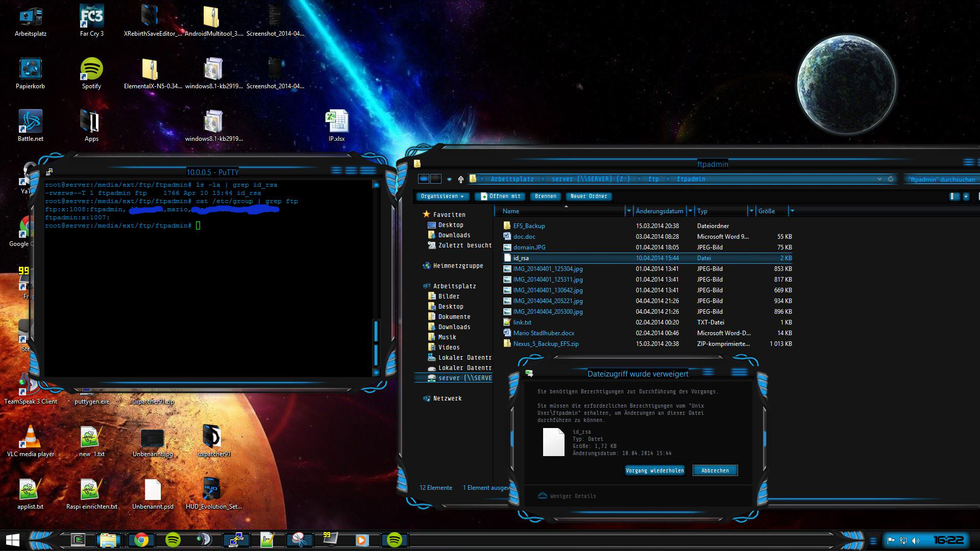Click the Brennen toolbar button

point(545,196)
